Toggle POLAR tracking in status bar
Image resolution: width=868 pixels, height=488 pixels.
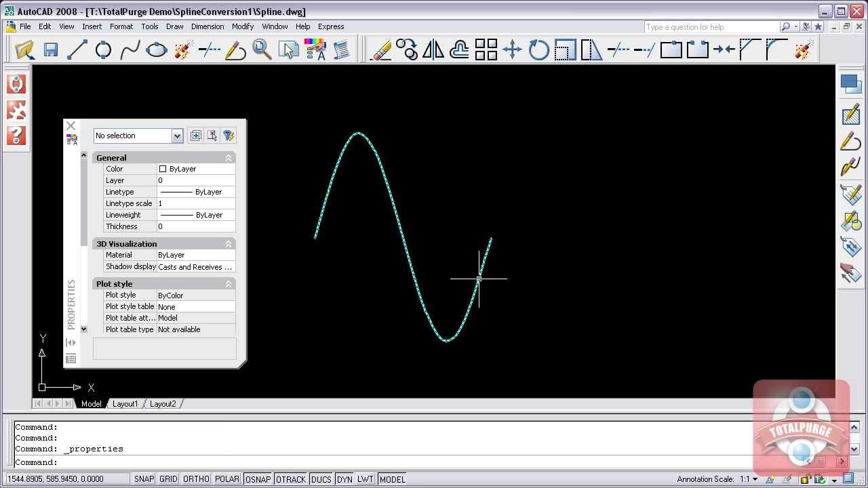(227, 479)
